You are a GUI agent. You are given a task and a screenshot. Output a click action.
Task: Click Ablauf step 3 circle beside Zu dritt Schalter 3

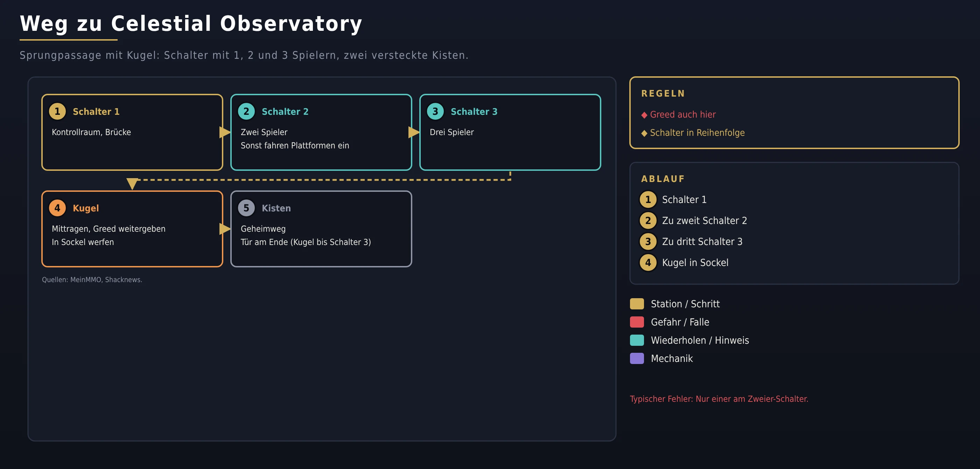[x=648, y=241]
